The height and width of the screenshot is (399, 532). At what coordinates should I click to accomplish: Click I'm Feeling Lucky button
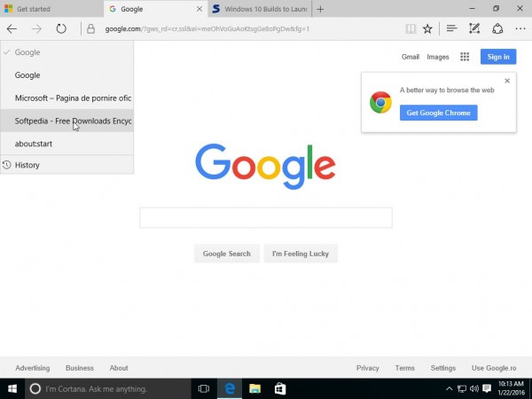[301, 254]
